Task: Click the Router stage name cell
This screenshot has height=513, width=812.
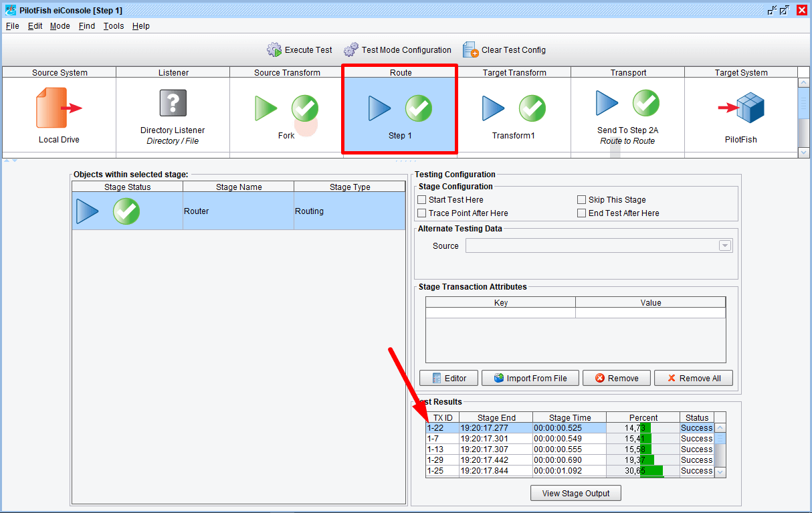Action: pos(239,211)
